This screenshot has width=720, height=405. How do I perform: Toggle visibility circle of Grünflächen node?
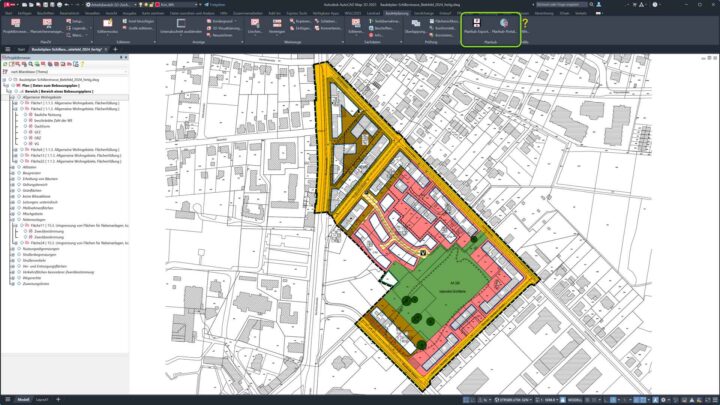click(19, 190)
